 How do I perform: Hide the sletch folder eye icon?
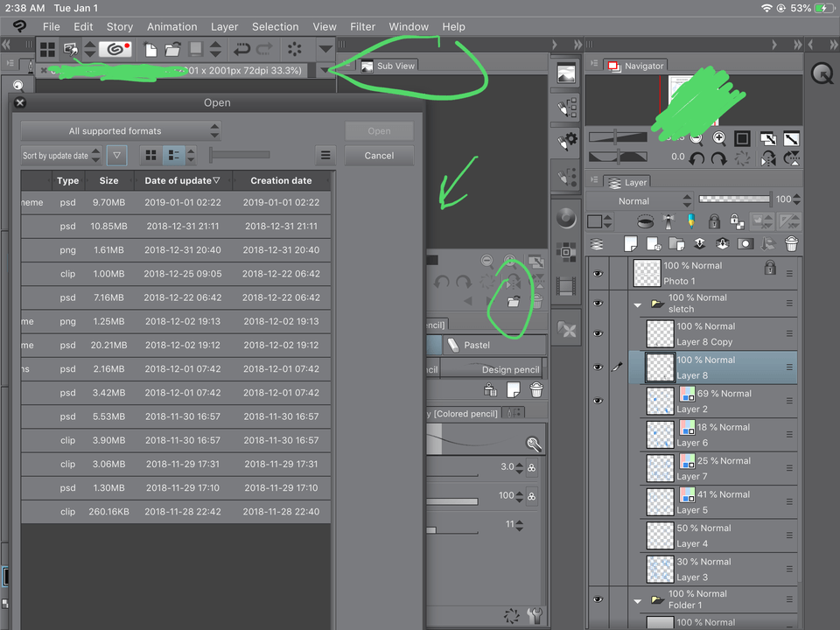598,304
